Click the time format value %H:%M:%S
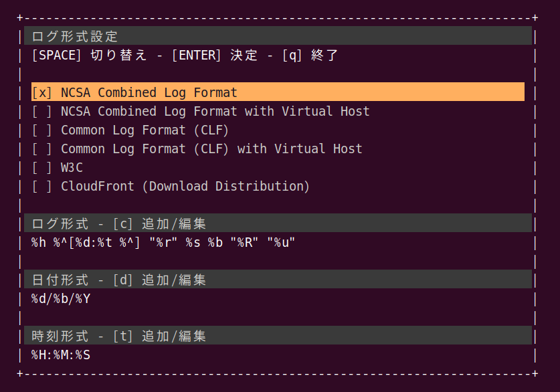 pos(61,355)
